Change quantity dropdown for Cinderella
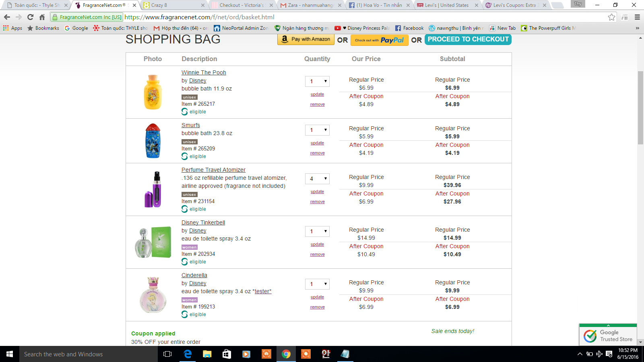Image resolution: width=644 pixels, height=362 pixels. click(317, 284)
